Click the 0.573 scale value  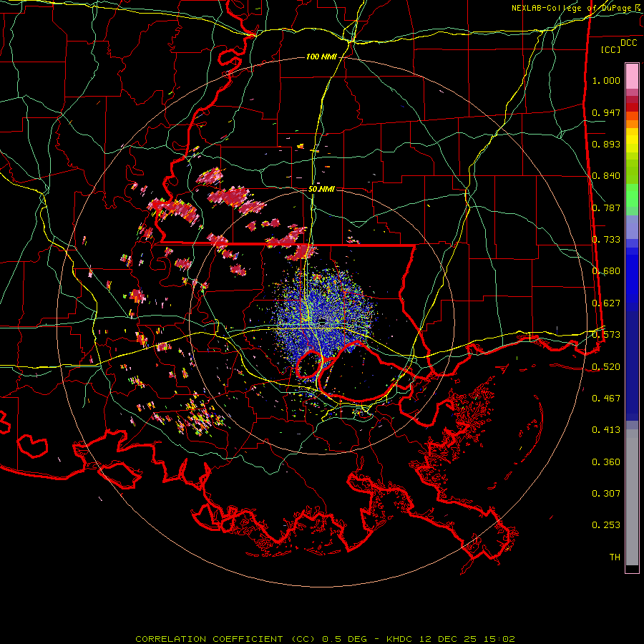tap(606, 335)
